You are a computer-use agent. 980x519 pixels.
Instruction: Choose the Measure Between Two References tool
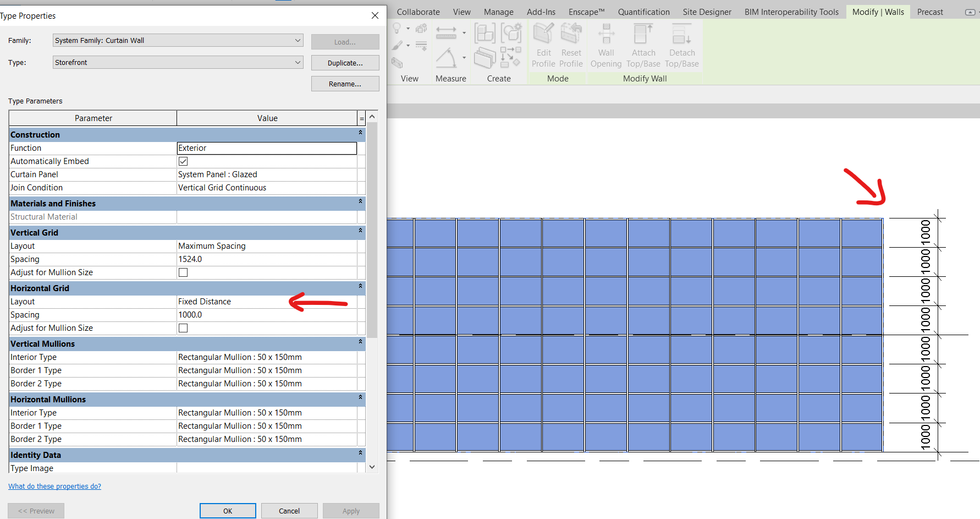click(446, 32)
